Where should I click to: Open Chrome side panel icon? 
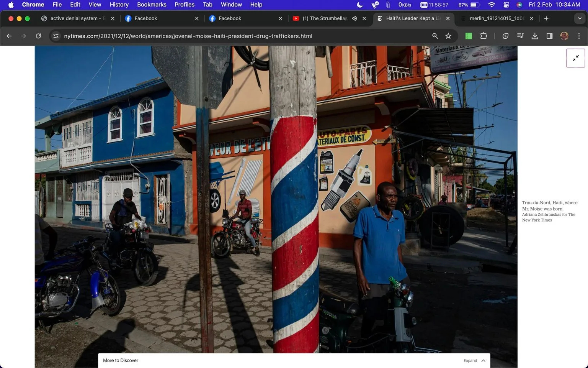click(x=549, y=36)
